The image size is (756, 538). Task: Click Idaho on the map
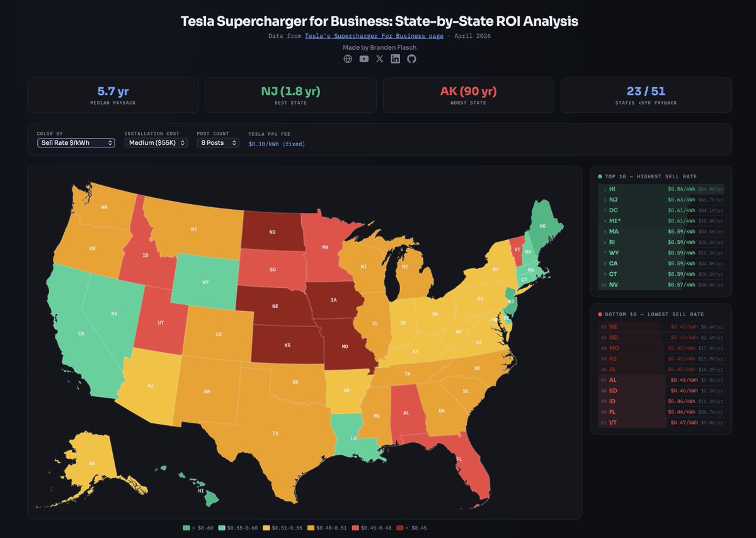(x=145, y=255)
